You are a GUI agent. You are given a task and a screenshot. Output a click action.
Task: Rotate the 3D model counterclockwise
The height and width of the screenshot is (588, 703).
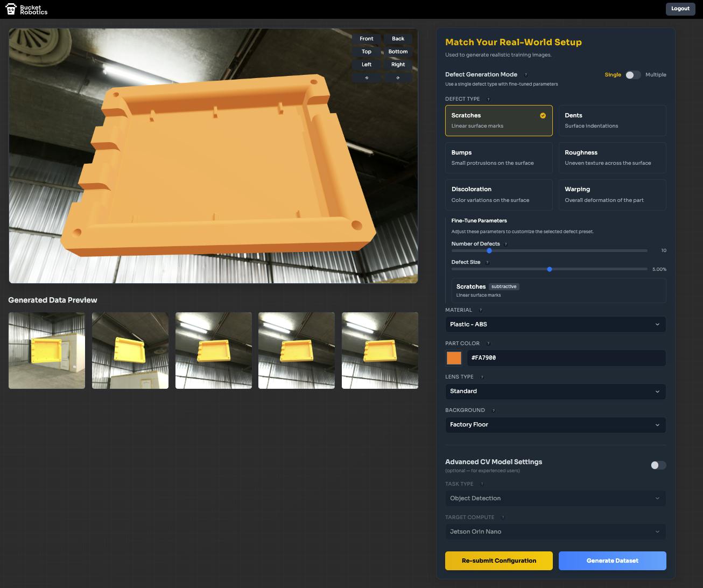coord(366,78)
